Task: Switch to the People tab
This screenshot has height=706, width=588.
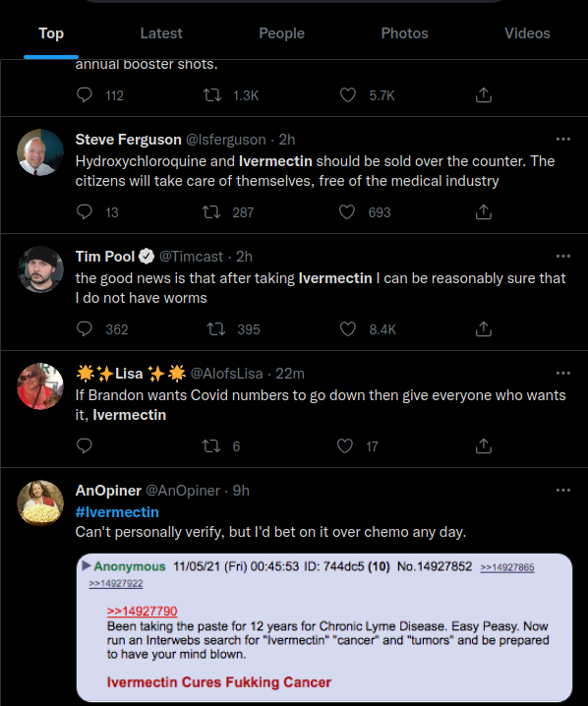Action: [x=281, y=33]
